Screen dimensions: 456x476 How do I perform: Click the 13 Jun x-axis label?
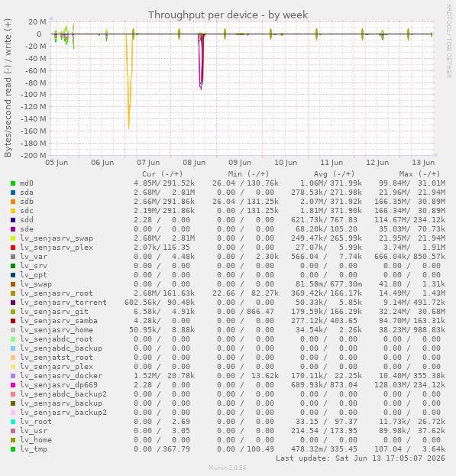pyautogui.click(x=423, y=163)
